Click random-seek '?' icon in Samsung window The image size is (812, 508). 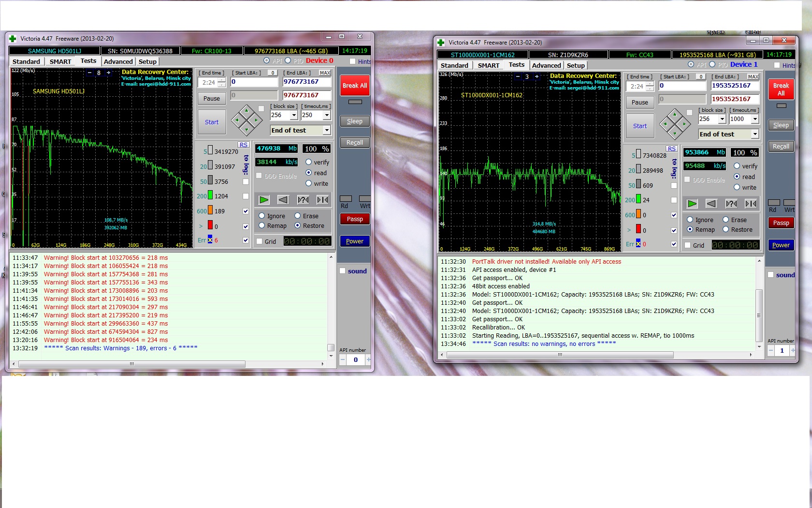(x=303, y=200)
